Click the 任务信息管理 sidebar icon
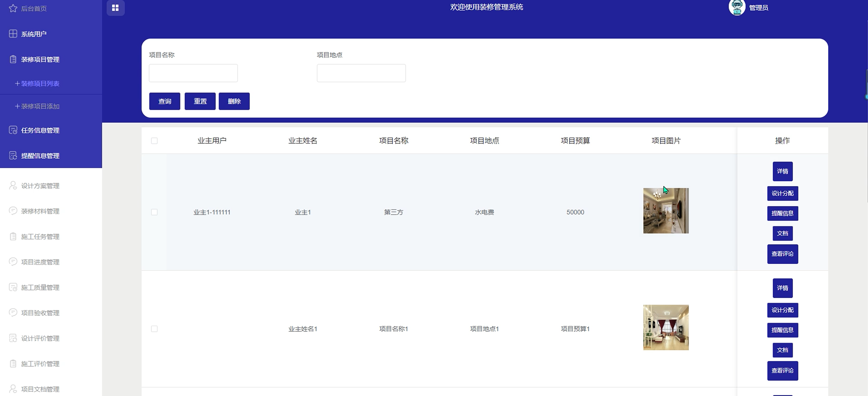The width and height of the screenshot is (868, 396). pos(13,130)
